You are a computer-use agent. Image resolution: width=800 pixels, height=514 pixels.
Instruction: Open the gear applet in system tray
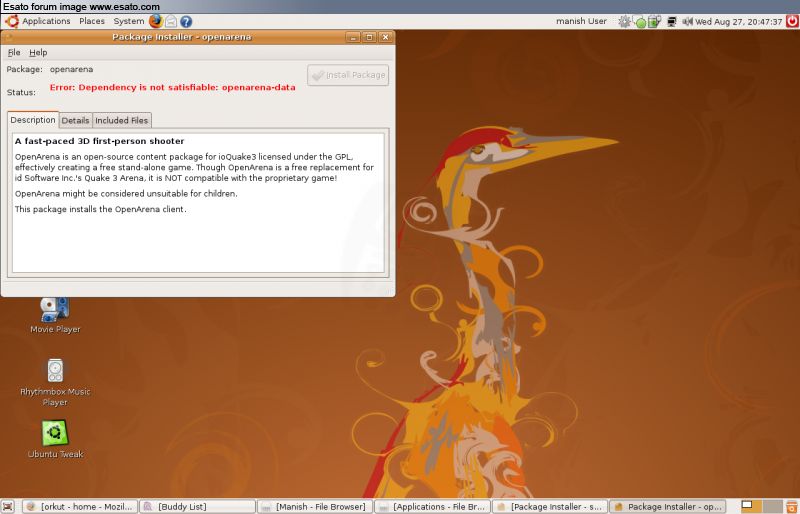pyautogui.click(x=624, y=21)
